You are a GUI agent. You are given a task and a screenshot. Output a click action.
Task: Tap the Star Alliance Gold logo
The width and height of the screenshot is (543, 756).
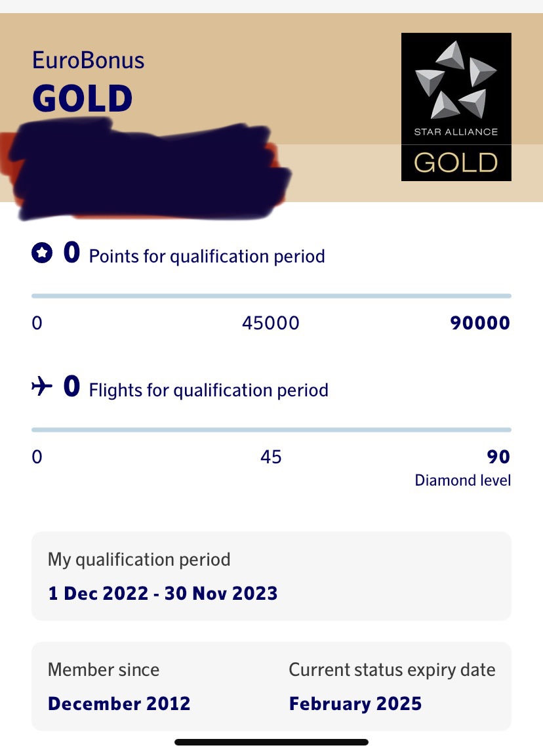[456, 107]
